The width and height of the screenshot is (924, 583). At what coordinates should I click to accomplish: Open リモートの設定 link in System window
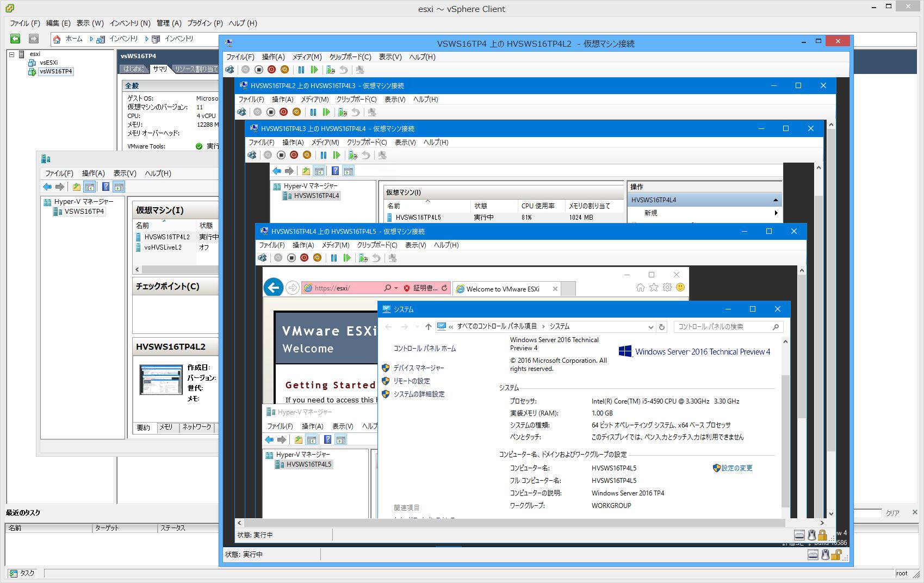tap(412, 381)
